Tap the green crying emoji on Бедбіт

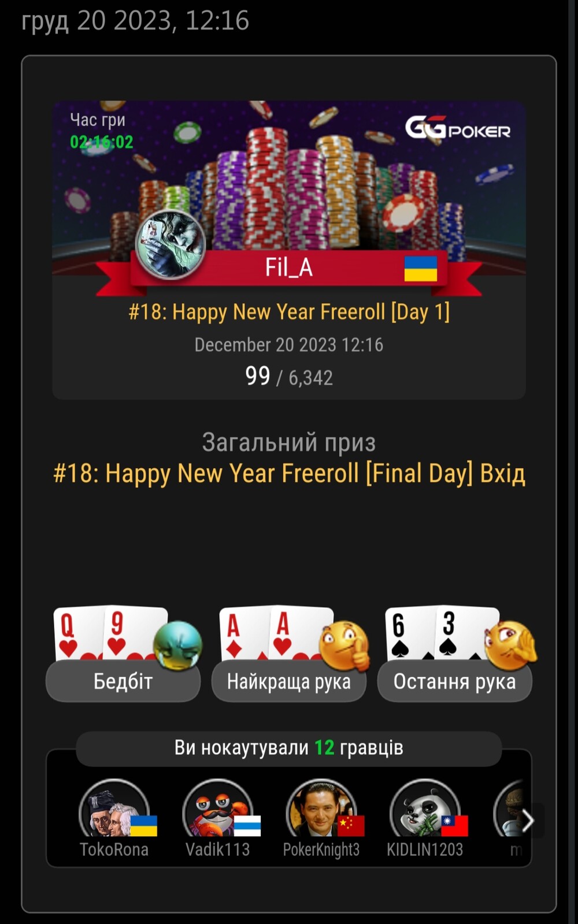tap(178, 645)
